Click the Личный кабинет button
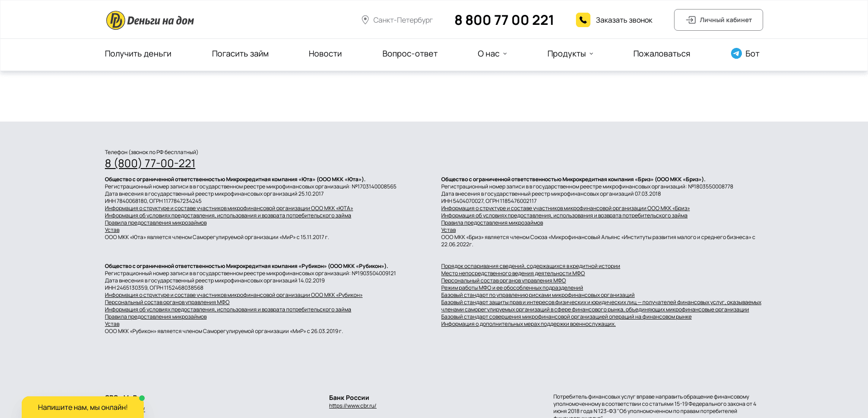This screenshot has height=418, width=868. (718, 20)
